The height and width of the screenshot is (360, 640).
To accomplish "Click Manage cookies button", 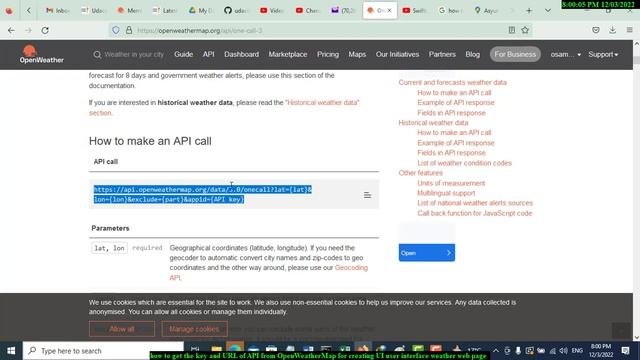I will [194, 329].
